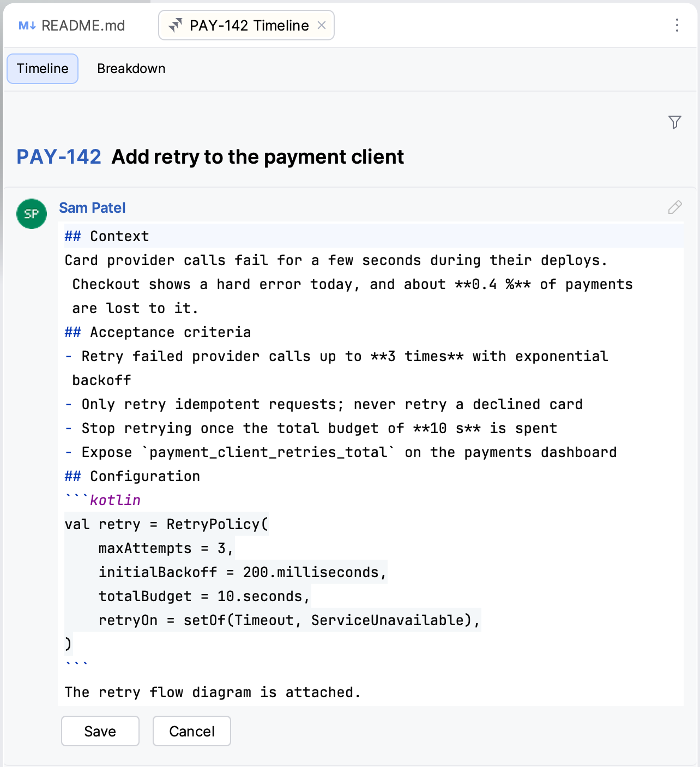Select the PAY-142 Timeline editor tab

pos(246,25)
